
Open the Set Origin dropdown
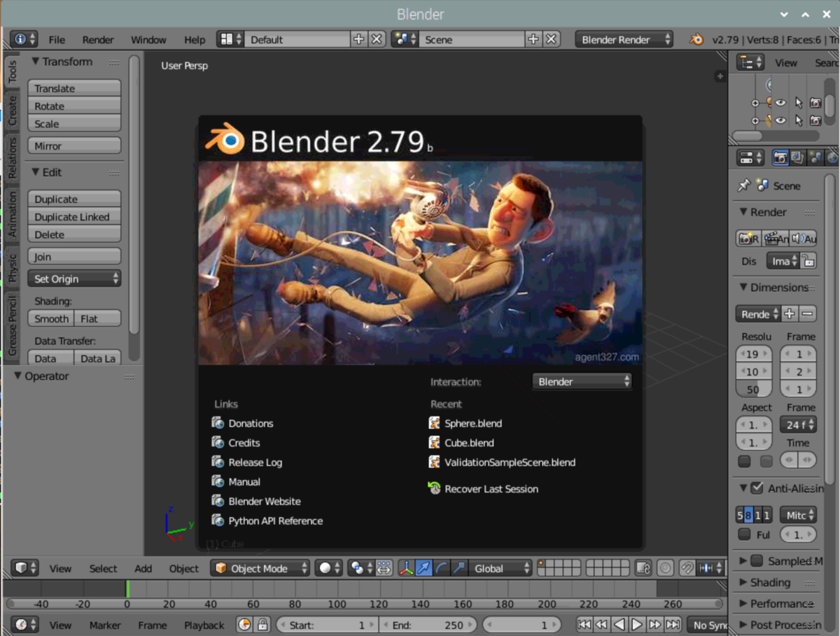pyautogui.click(x=74, y=278)
